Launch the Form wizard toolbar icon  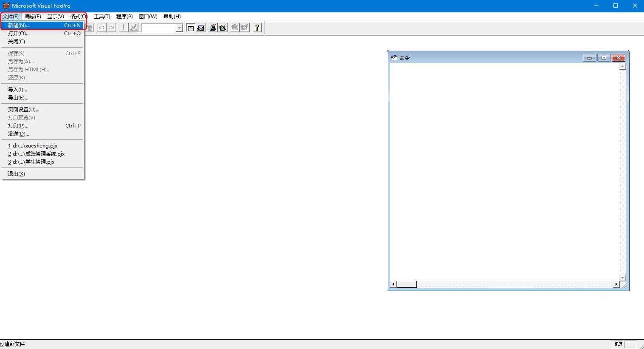pyautogui.click(x=213, y=28)
